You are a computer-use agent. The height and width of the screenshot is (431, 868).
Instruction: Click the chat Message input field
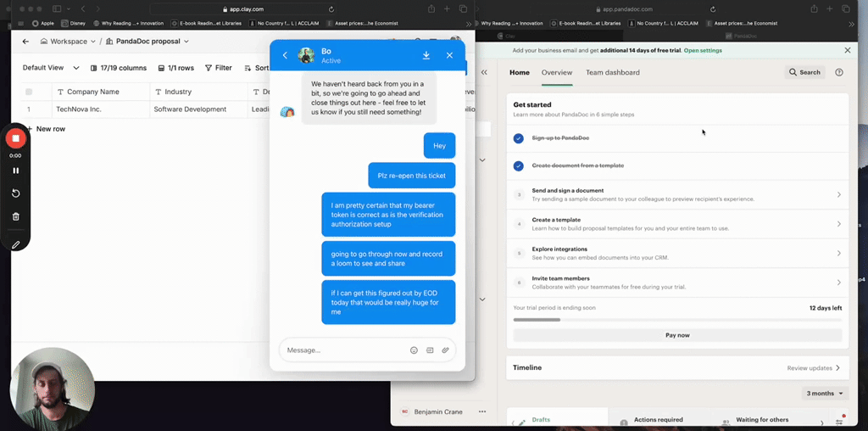pos(343,350)
